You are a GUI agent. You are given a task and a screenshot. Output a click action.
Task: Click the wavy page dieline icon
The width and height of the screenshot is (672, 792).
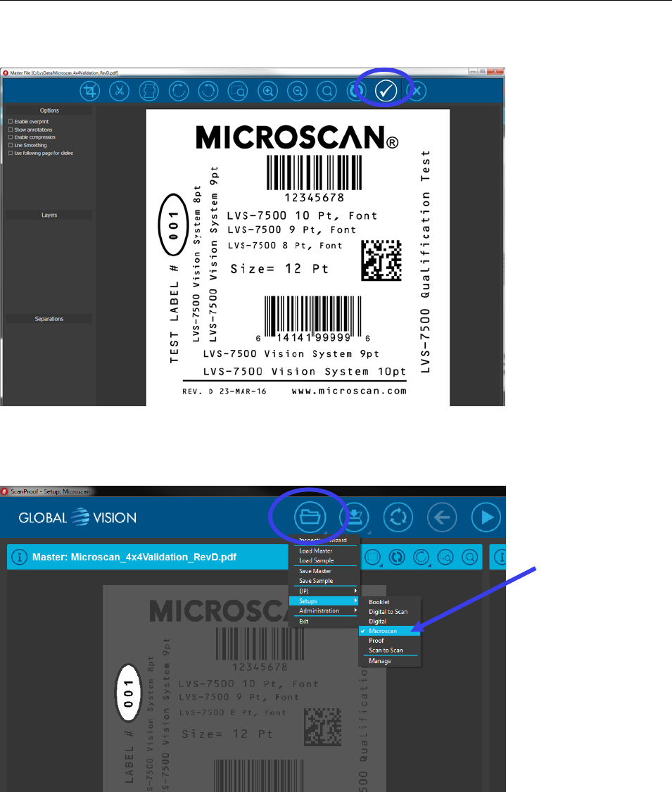[x=149, y=91]
